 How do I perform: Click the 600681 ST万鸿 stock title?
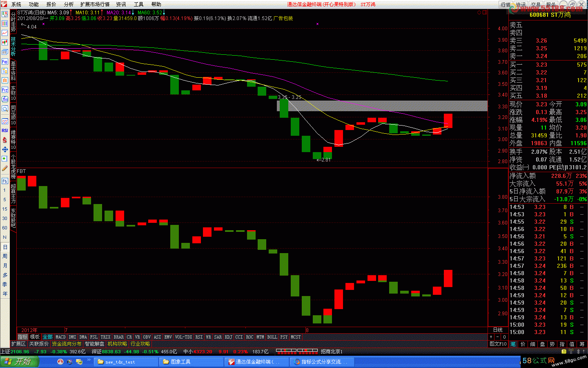click(550, 15)
